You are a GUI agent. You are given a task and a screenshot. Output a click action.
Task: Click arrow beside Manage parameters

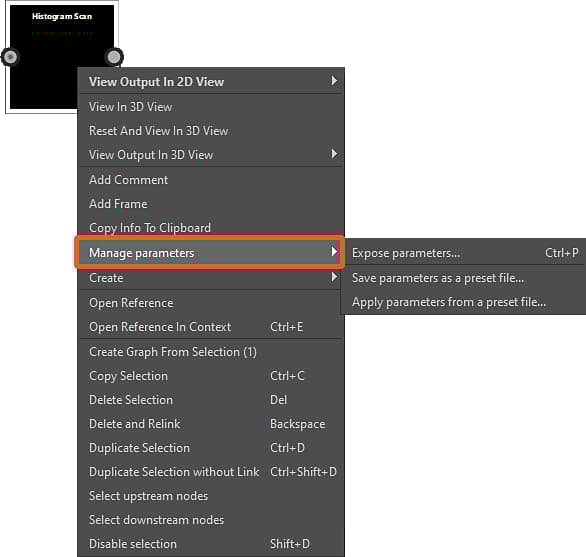[334, 252]
